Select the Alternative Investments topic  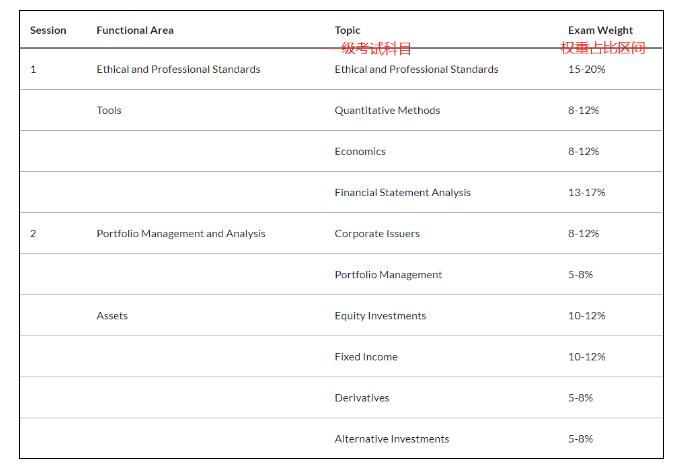pos(392,438)
